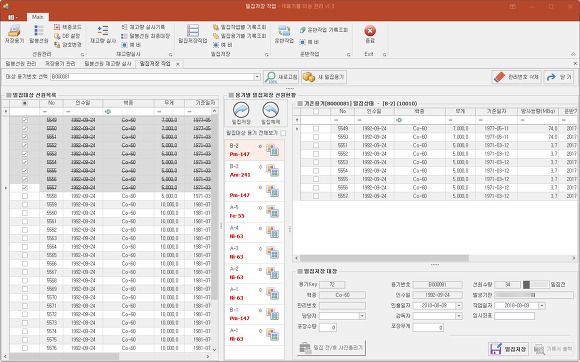
Task: Click the left source list vertical scrollbar
Action: pos(215,207)
